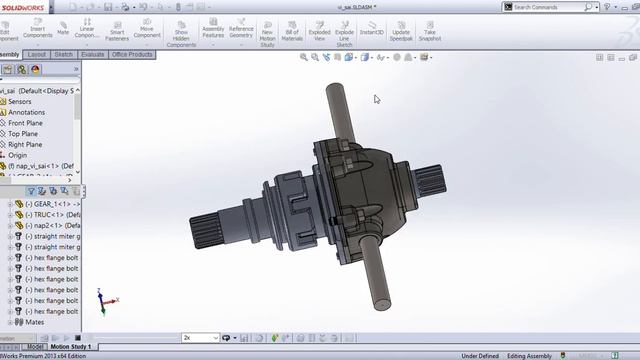Click the Exploded View tool

point(319,31)
